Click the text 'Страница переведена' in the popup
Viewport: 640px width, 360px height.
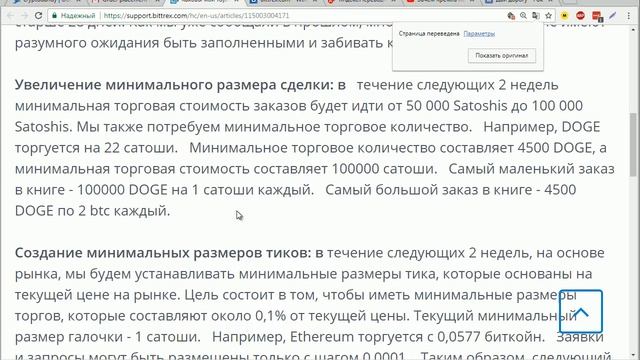pyautogui.click(x=429, y=34)
